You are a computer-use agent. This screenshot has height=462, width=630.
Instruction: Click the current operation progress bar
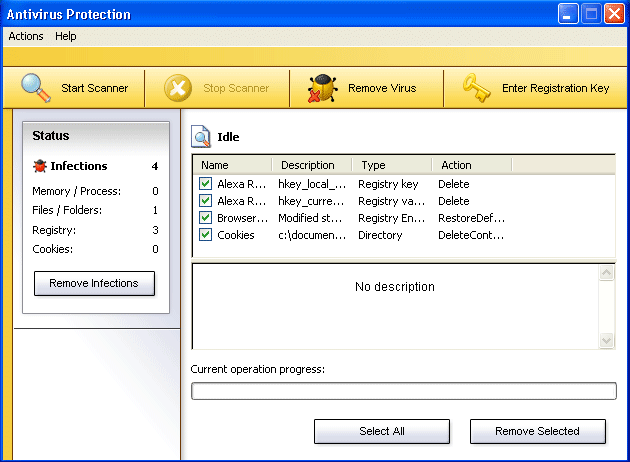pos(403,391)
